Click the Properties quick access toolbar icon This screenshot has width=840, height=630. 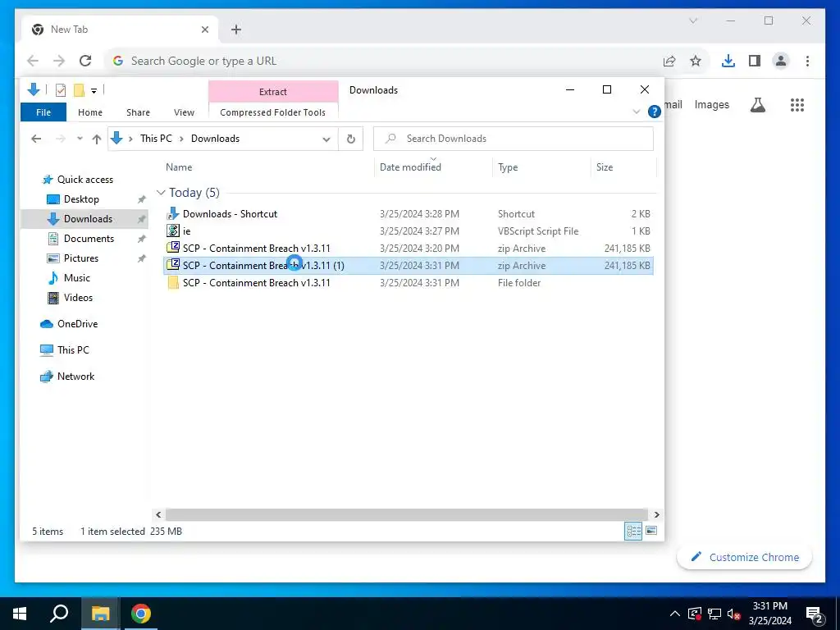pyautogui.click(x=61, y=90)
